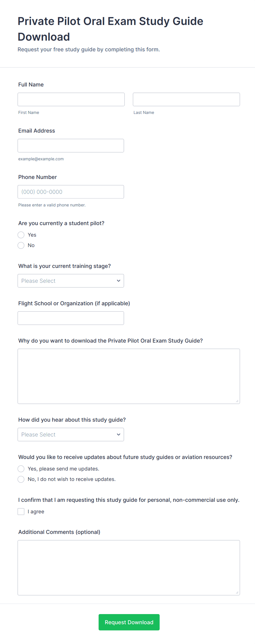Click the study guide reason text area
This screenshot has width=255, height=644.
point(129,376)
